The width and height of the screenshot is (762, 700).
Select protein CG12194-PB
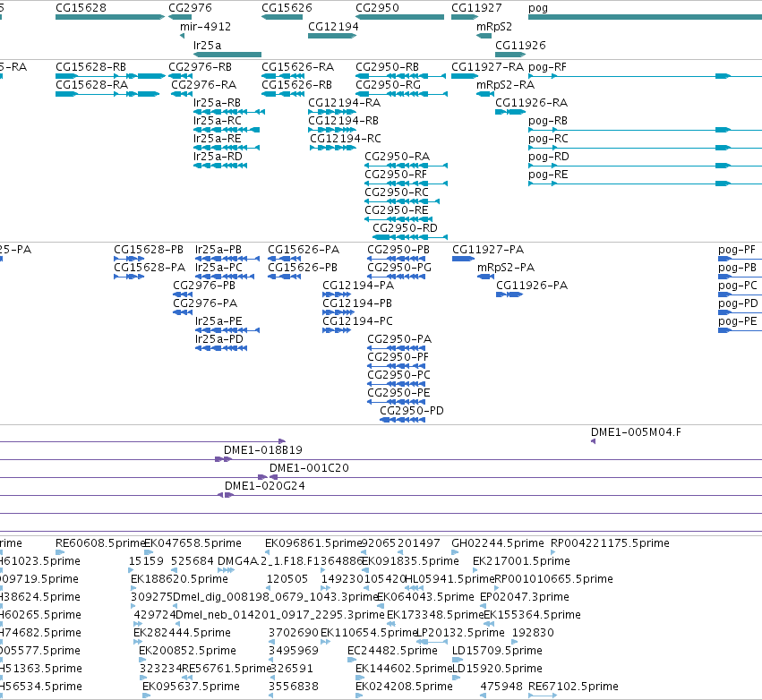(337, 312)
